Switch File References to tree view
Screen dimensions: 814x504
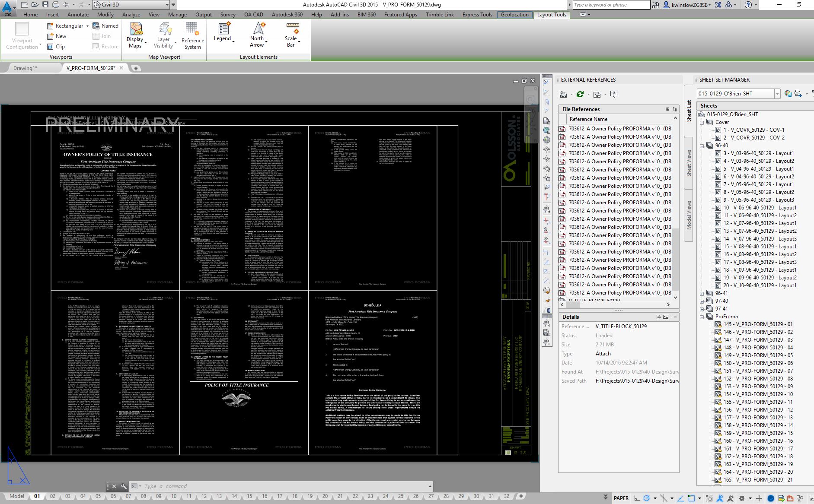point(675,109)
